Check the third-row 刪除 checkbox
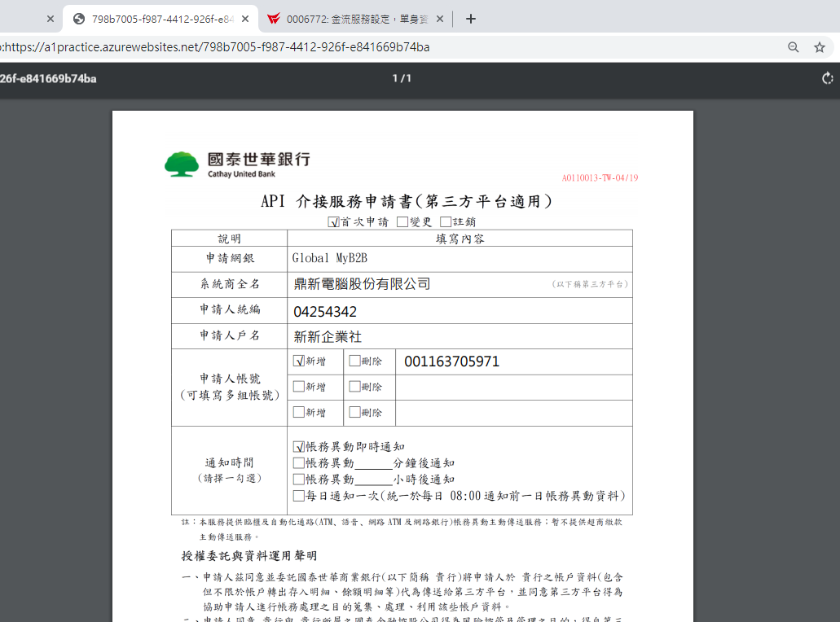The width and height of the screenshot is (840, 622). pyautogui.click(x=354, y=412)
